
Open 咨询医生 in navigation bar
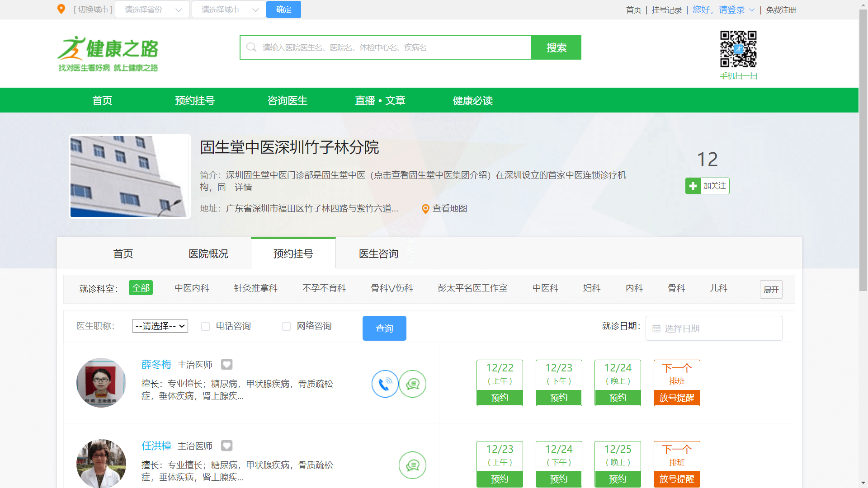(x=288, y=100)
